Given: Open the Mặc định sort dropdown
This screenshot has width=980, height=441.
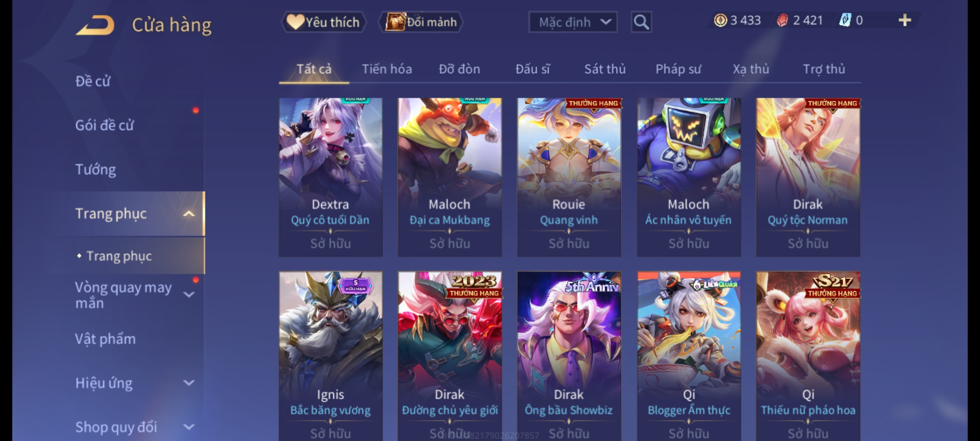Looking at the screenshot, I should coord(572,22).
